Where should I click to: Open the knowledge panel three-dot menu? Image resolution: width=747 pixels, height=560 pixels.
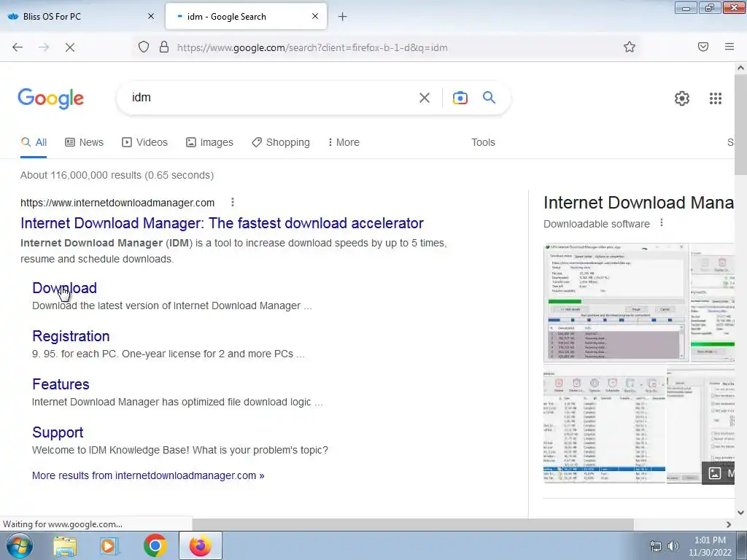coord(661,223)
